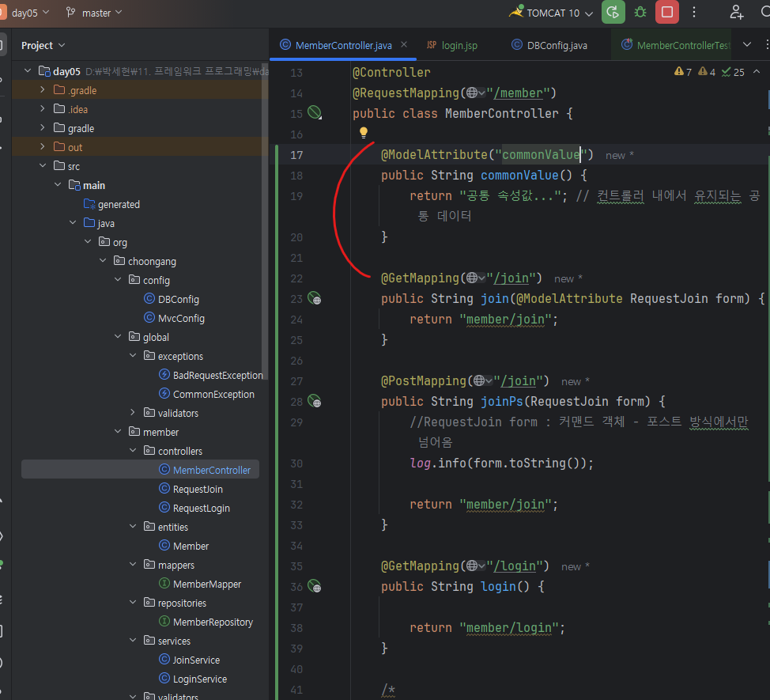This screenshot has height=700, width=770.
Task: Open the master branch dropdown
Action: 94,13
